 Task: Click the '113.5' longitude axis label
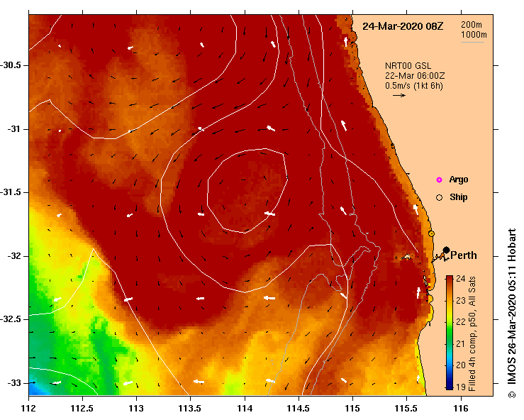point(190,409)
